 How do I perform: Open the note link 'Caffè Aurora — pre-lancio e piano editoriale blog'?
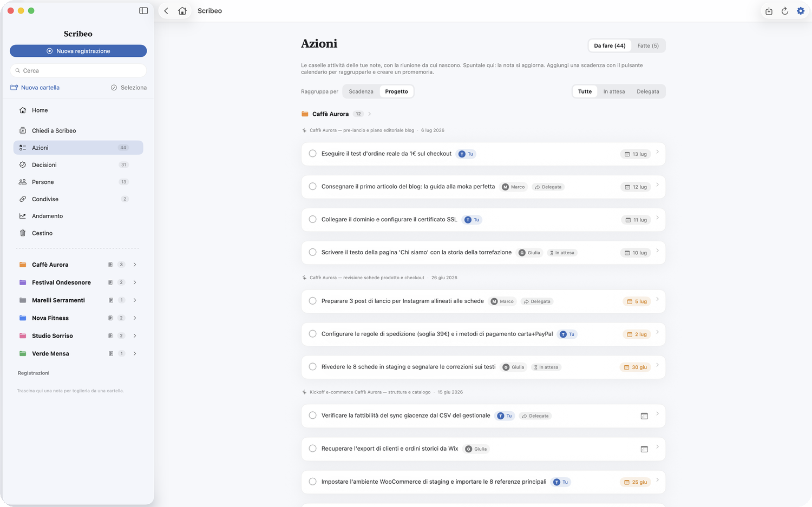tap(362, 130)
